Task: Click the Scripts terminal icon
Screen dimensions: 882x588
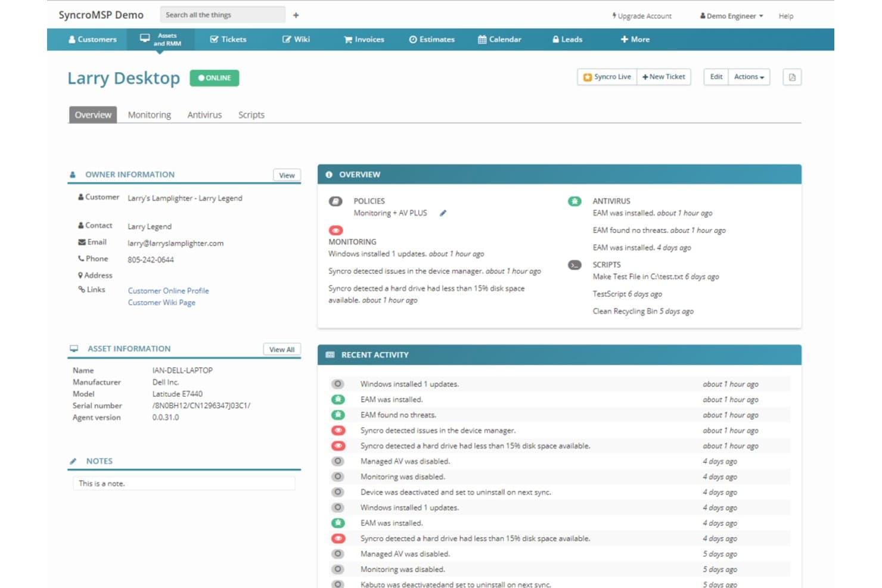Action: pos(574,265)
